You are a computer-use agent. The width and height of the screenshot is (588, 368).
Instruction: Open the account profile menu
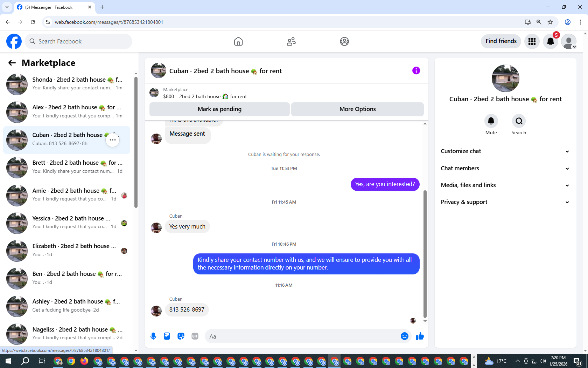coord(569,41)
